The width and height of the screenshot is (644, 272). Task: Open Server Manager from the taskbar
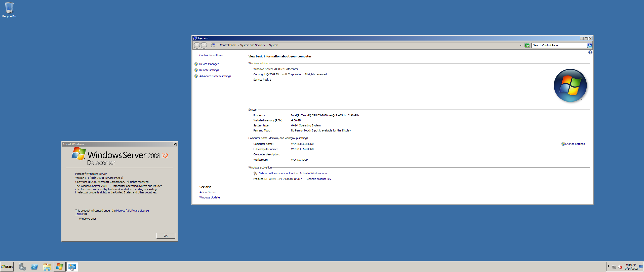tap(22, 267)
